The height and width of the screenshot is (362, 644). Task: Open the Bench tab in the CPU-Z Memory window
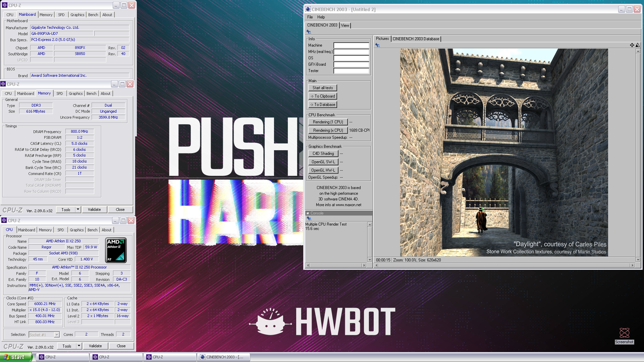pyautogui.click(x=91, y=94)
